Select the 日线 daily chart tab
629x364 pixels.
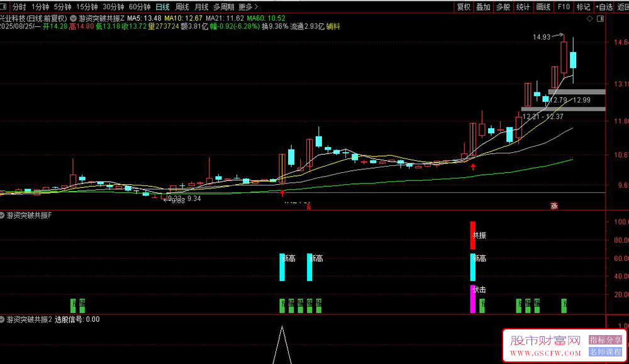[x=162, y=7]
